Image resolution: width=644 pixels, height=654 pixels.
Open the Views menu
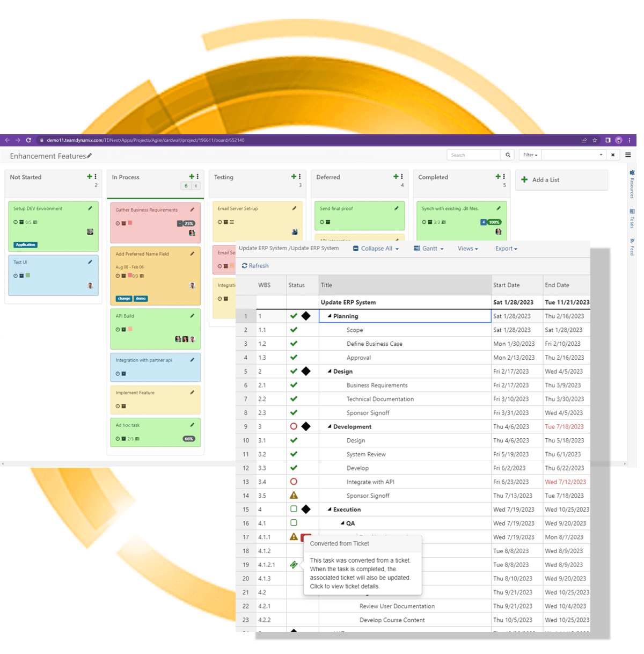coord(467,249)
